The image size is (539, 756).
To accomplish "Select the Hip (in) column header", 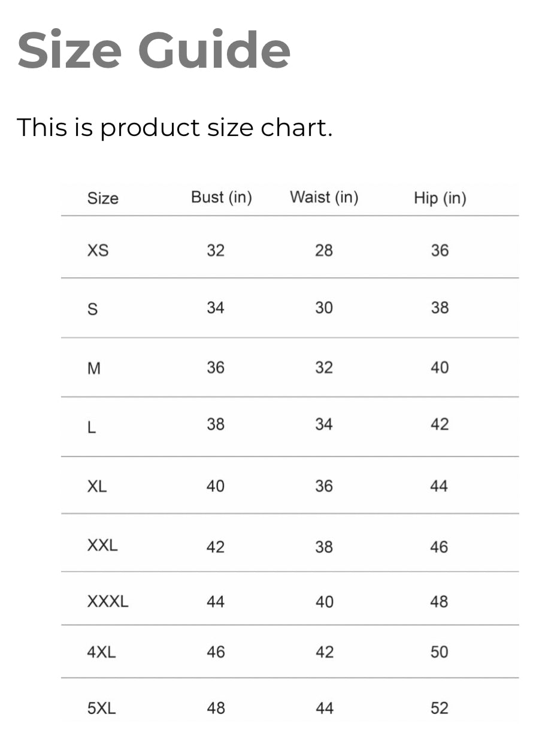I will 440,198.
